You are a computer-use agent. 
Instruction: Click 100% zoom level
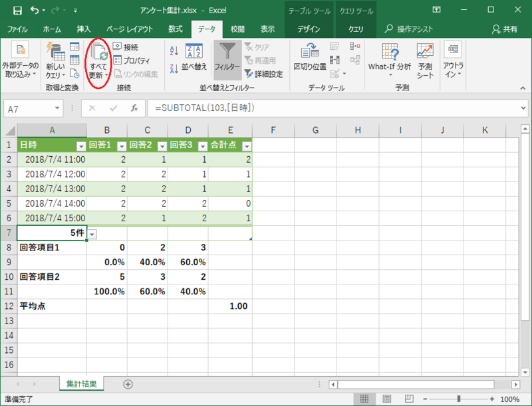[509, 399]
